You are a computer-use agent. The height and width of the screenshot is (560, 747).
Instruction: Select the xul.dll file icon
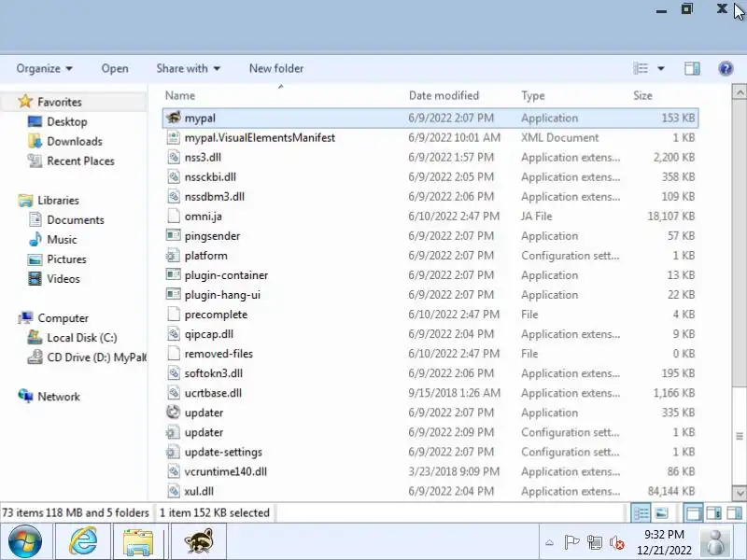(174, 491)
